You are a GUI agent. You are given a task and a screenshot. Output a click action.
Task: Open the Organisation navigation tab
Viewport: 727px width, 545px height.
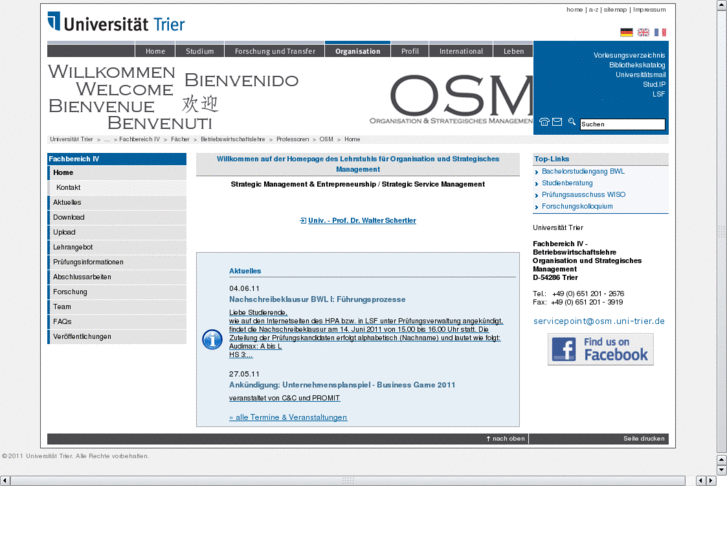(x=357, y=51)
